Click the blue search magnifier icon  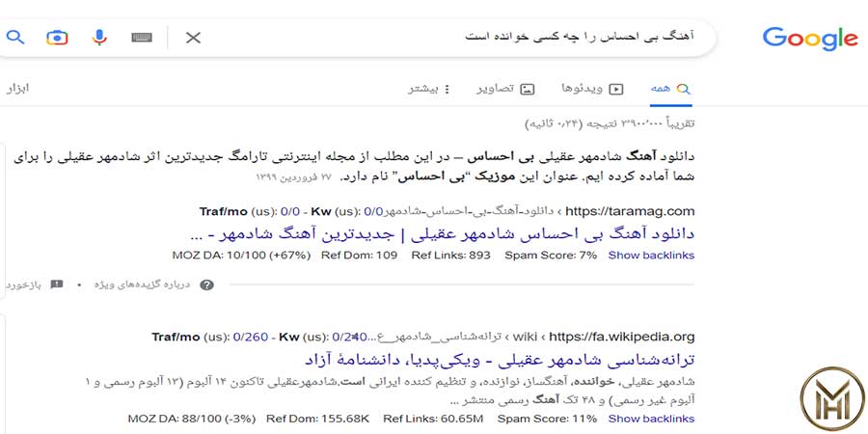tap(14, 38)
